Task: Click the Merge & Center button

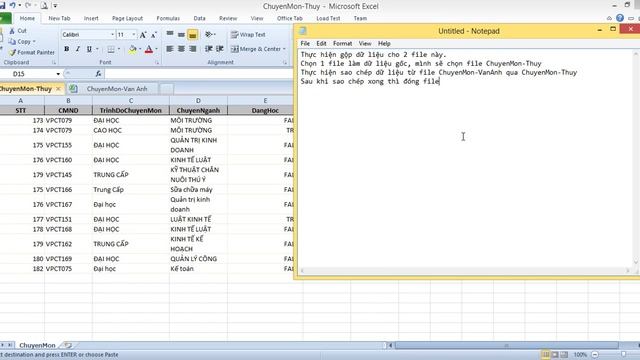Action: tap(256, 49)
